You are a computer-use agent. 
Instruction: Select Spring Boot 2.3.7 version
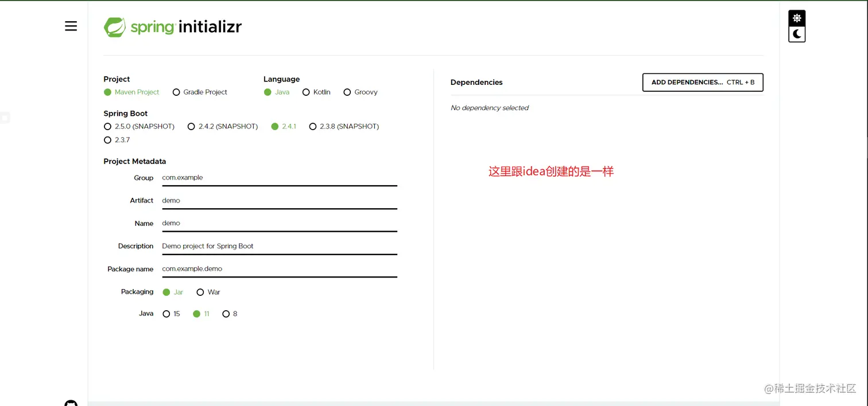(x=107, y=140)
